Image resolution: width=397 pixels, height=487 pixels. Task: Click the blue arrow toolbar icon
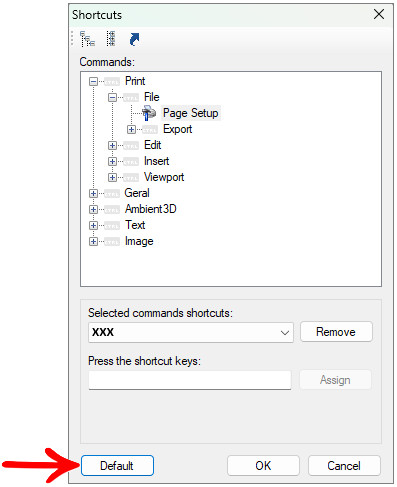(134, 39)
